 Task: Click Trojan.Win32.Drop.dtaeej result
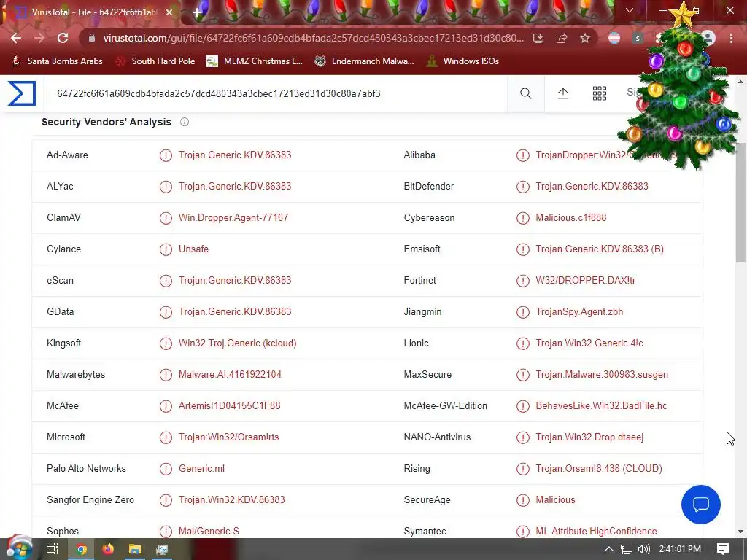(x=589, y=437)
